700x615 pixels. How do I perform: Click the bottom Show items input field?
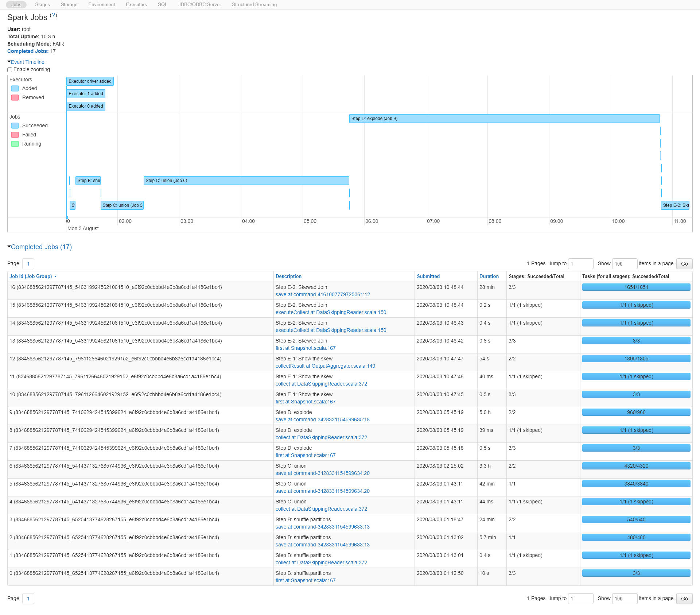click(625, 599)
